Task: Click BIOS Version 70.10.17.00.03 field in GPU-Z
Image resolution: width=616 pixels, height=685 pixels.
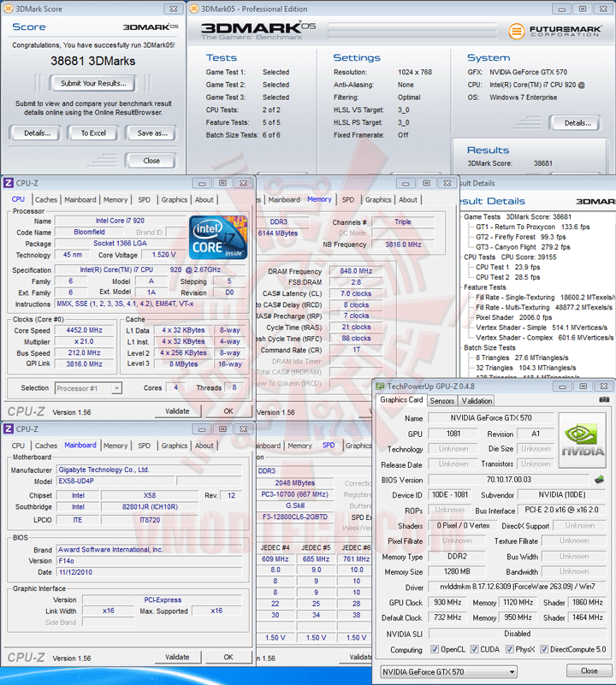Action: click(508, 480)
